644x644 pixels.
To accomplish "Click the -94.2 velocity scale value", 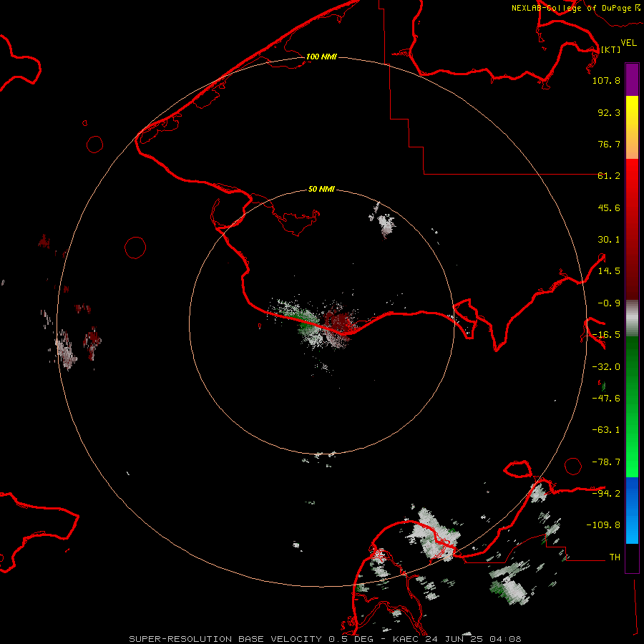I will (x=606, y=493).
